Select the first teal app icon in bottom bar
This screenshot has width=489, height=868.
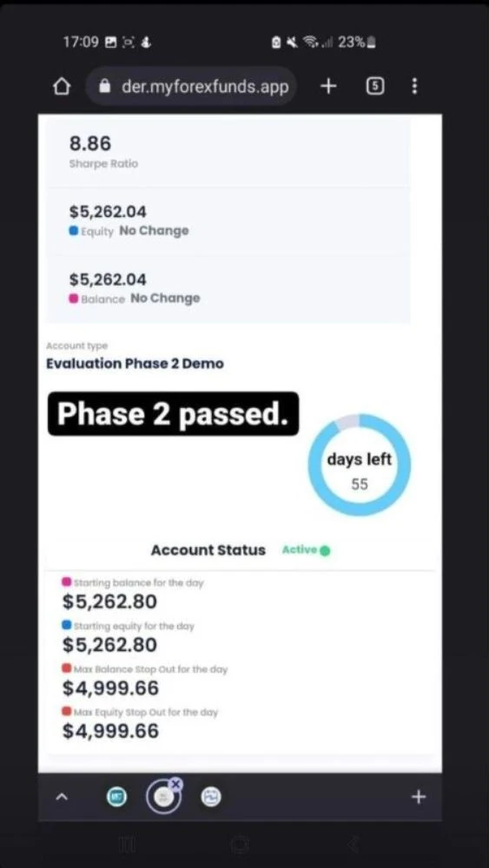116,797
